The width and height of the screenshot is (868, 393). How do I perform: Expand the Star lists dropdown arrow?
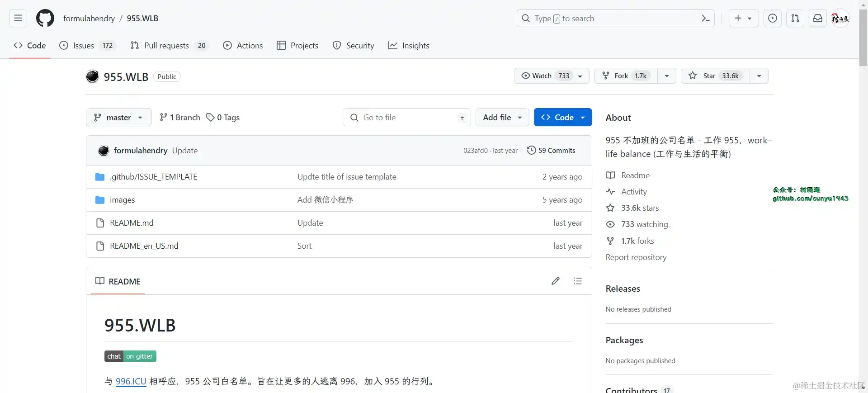click(x=759, y=76)
